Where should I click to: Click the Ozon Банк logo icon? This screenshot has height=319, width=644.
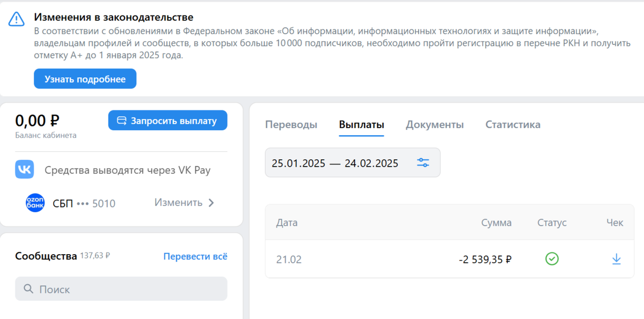click(34, 203)
